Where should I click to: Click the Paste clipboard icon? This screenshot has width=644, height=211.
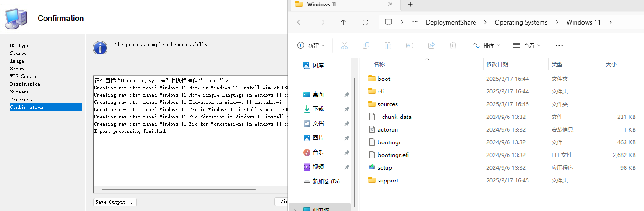[388, 45]
